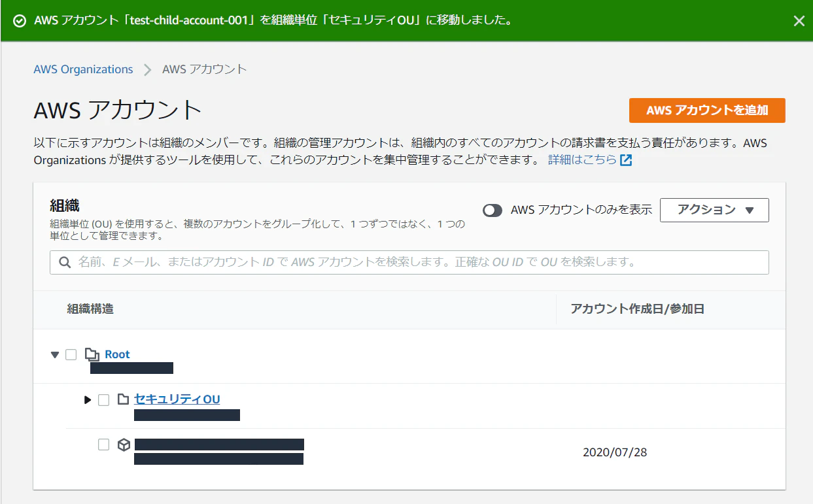This screenshot has height=504, width=813.
Task: Click the account cube icon
Action: click(123, 445)
